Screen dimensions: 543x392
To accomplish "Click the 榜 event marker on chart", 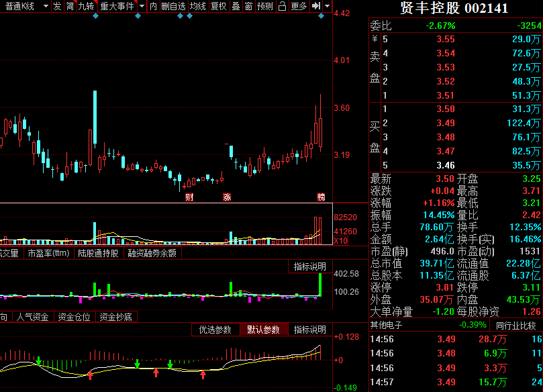I will pos(321,197).
